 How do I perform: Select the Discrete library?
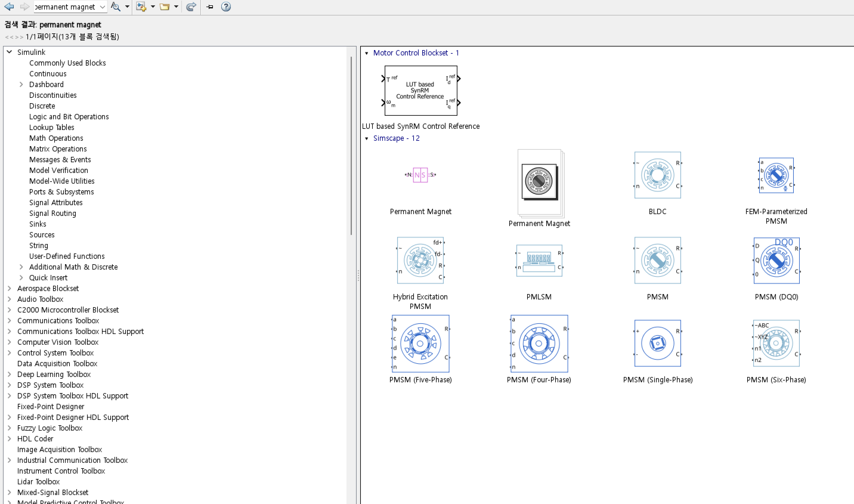(x=42, y=106)
